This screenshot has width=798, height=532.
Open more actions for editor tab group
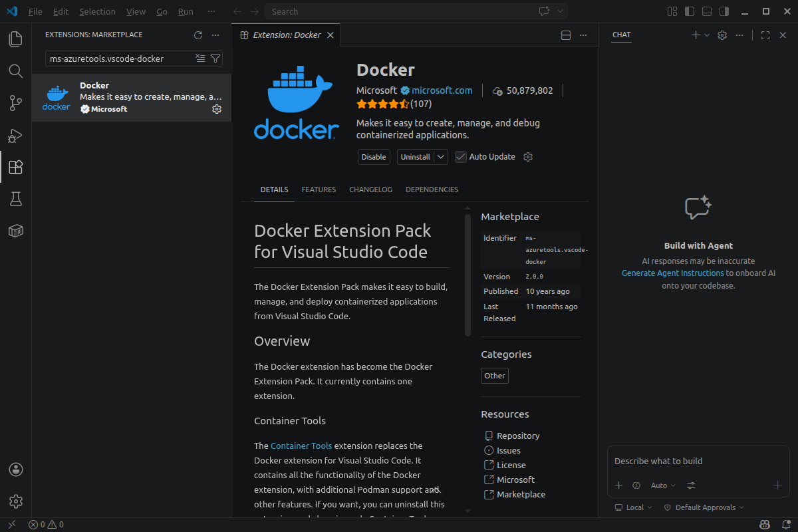click(583, 35)
